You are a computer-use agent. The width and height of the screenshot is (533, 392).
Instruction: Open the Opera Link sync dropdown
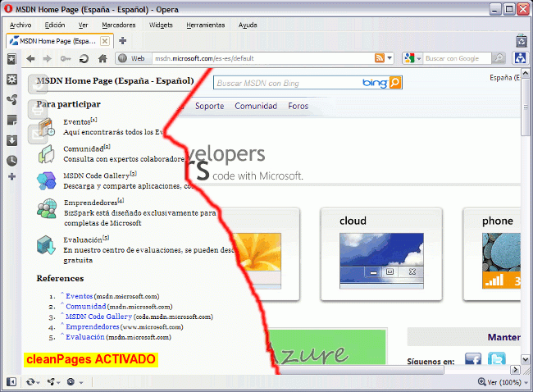33,382
